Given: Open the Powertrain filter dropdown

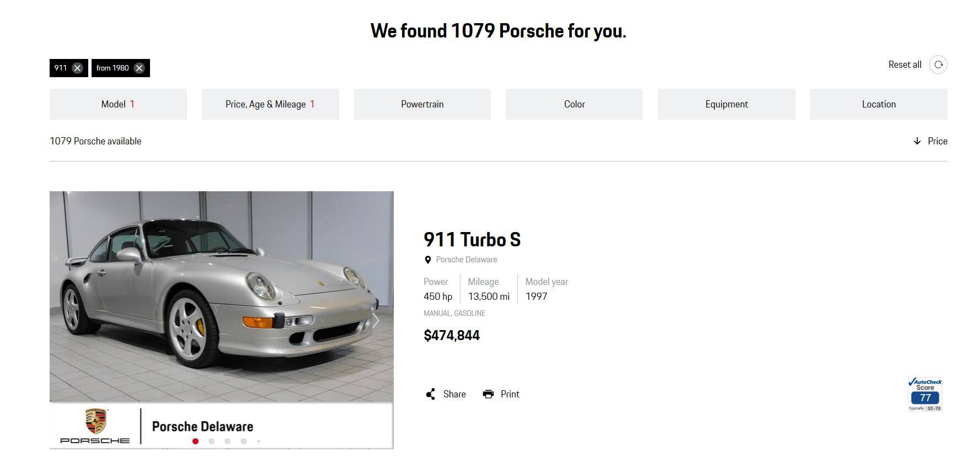Looking at the screenshot, I should (422, 104).
